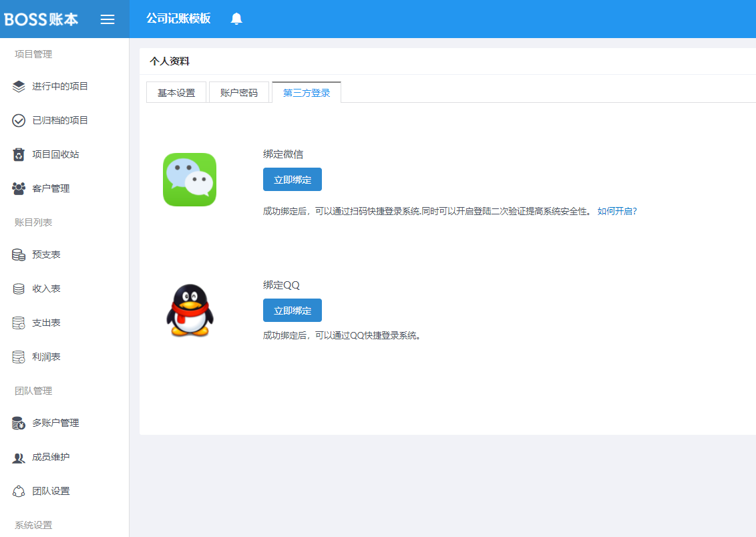The width and height of the screenshot is (756, 537).
Task: Click the 项目回收站 trash icon
Action: click(19, 154)
